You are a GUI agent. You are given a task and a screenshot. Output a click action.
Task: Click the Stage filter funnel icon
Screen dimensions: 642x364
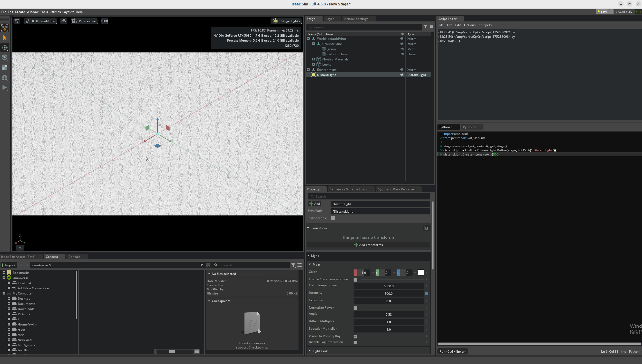tap(425, 27)
